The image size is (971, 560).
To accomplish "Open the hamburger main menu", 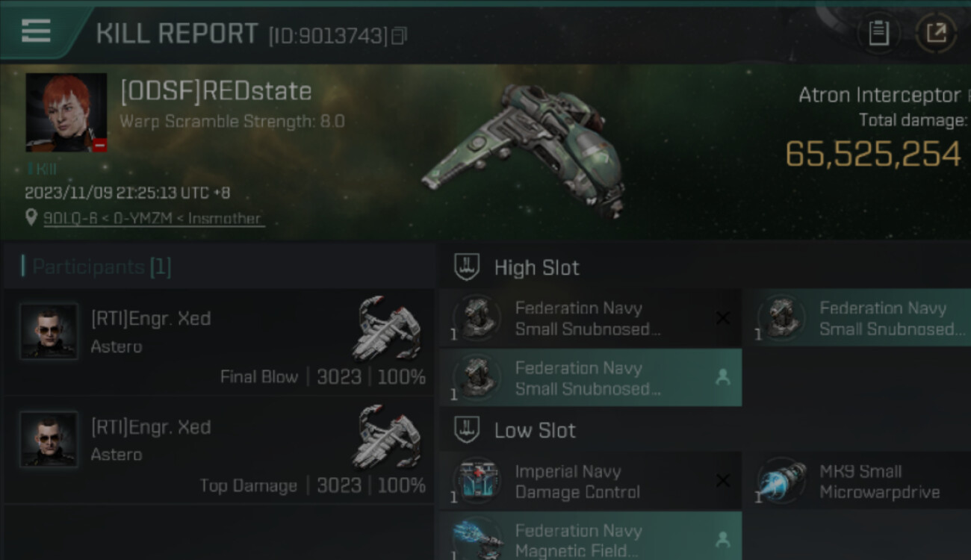I will [36, 31].
